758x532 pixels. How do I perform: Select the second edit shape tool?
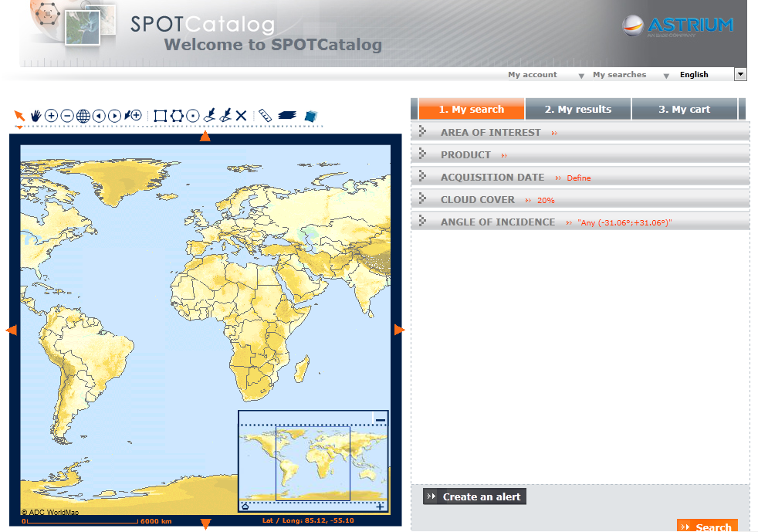(x=225, y=115)
